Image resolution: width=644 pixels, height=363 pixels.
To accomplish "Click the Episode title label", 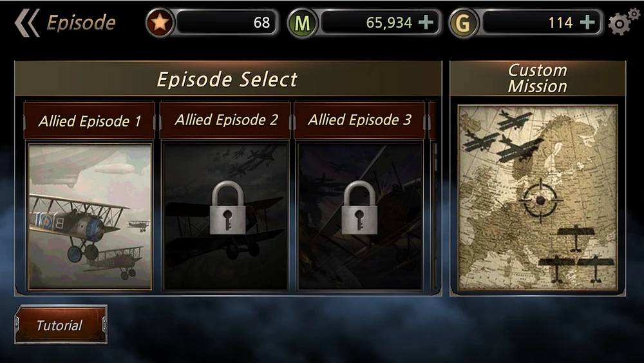I will tap(81, 23).
